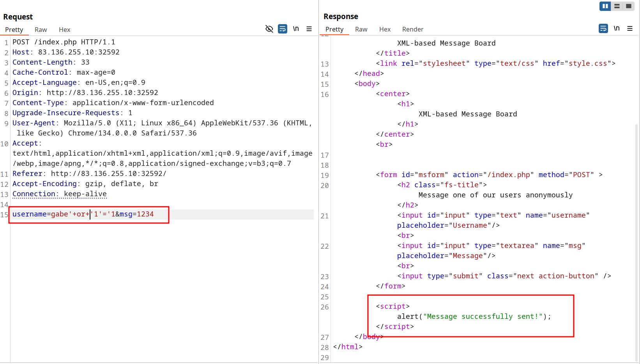Select the Pretty tab of the Response
The height and width of the screenshot is (364, 640).
click(x=334, y=29)
